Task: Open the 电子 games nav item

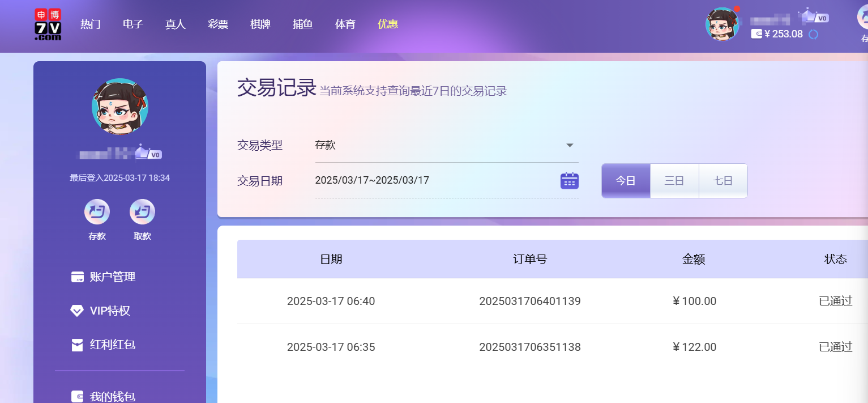Action: coord(133,24)
